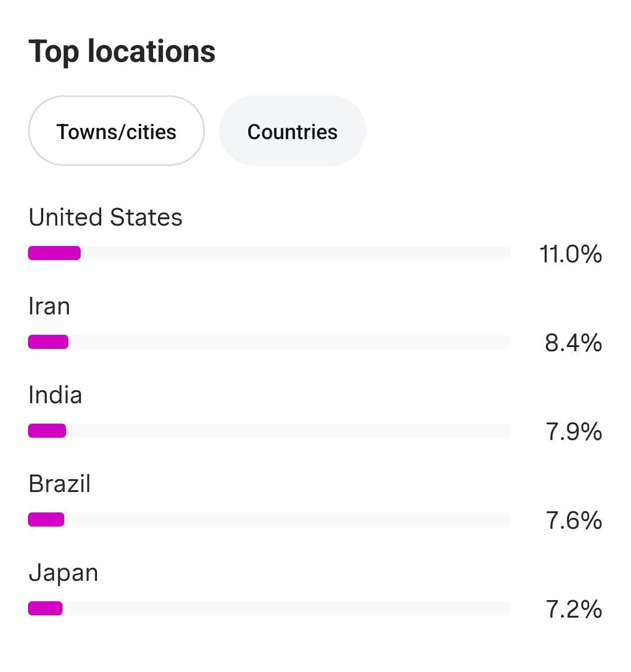The height and width of the screenshot is (672, 631).
Task: Click the 7.9% value
Action: (x=574, y=432)
